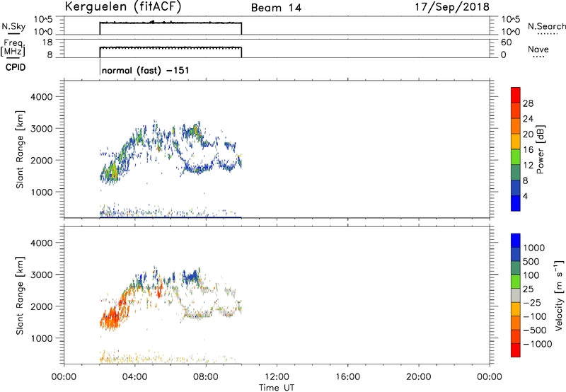
Task: Select the 'N.Search' legend label
Action: (547, 26)
